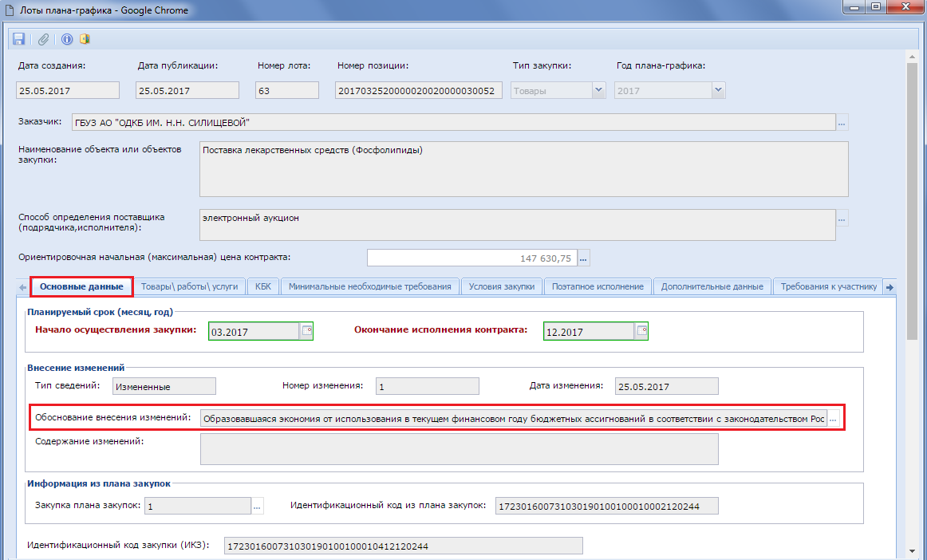The height and width of the screenshot is (560, 927).
Task: Click ellipsis button next to Заказчик field
Action: tap(842, 123)
